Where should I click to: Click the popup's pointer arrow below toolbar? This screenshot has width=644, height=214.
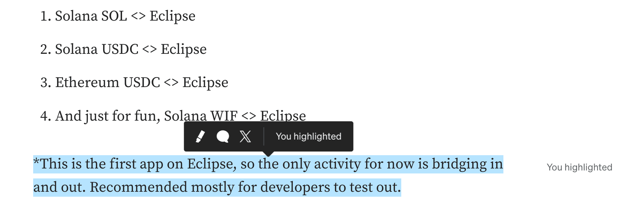click(x=269, y=154)
